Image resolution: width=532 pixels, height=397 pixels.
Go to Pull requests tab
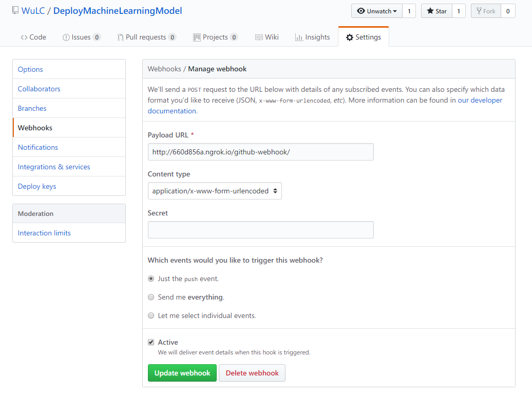coord(146,37)
